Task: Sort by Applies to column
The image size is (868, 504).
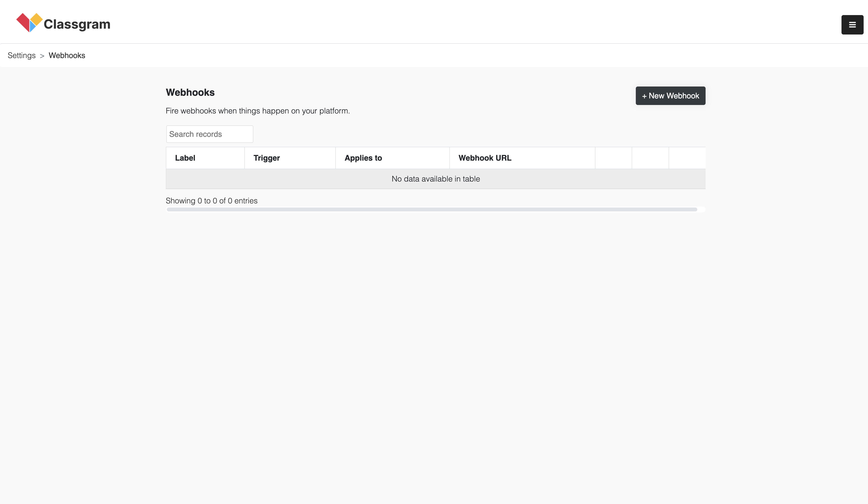Action: [392, 158]
